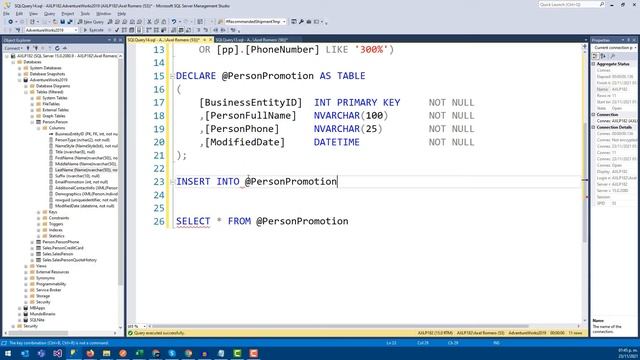
Task: Select the Constraints folder
Action: pos(58,218)
